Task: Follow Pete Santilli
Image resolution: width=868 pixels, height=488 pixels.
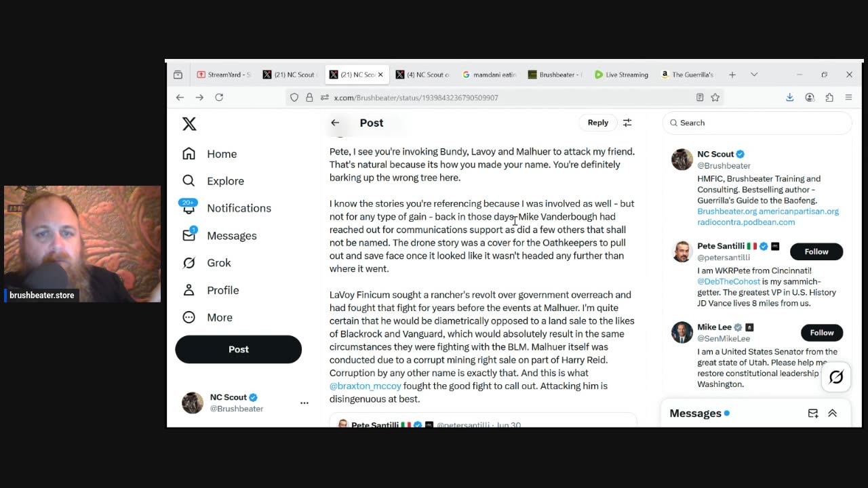Action: [x=816, y=251]
